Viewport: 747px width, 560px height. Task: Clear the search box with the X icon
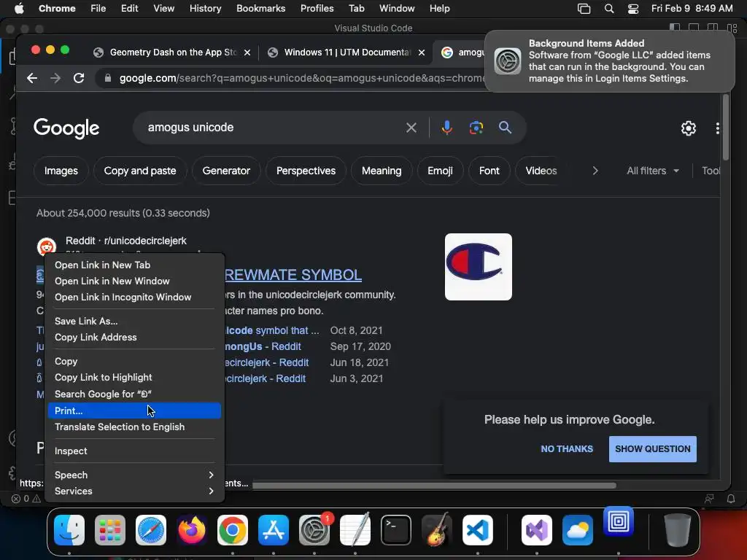point(411,128)
